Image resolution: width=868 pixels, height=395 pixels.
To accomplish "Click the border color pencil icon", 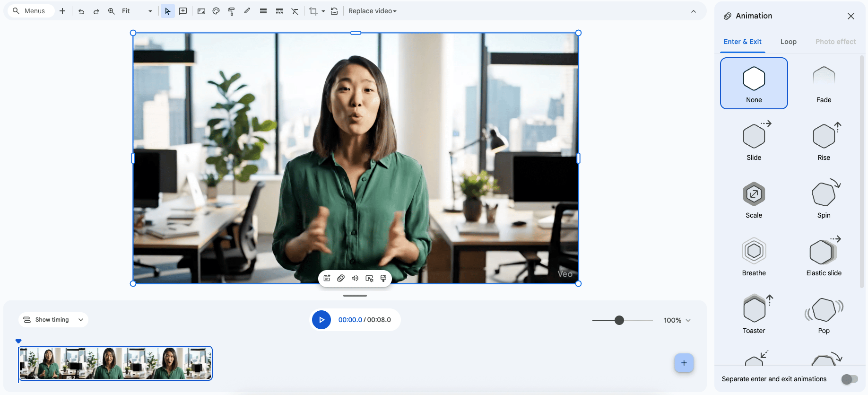I will coord(247,11).
